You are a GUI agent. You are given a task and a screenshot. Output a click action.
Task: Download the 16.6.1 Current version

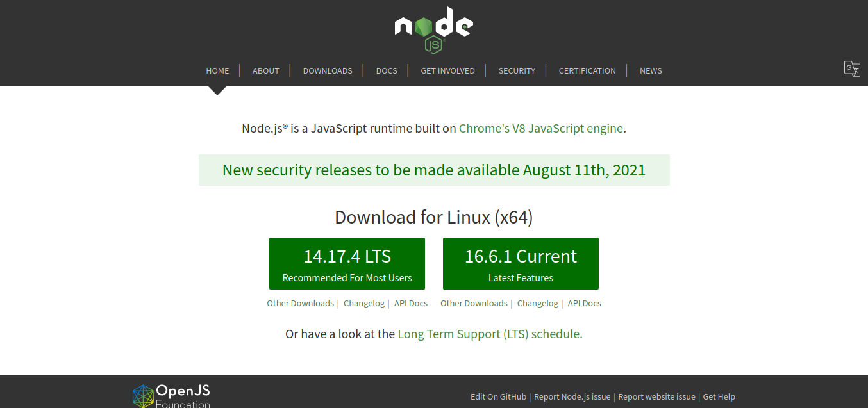(521, 263)
